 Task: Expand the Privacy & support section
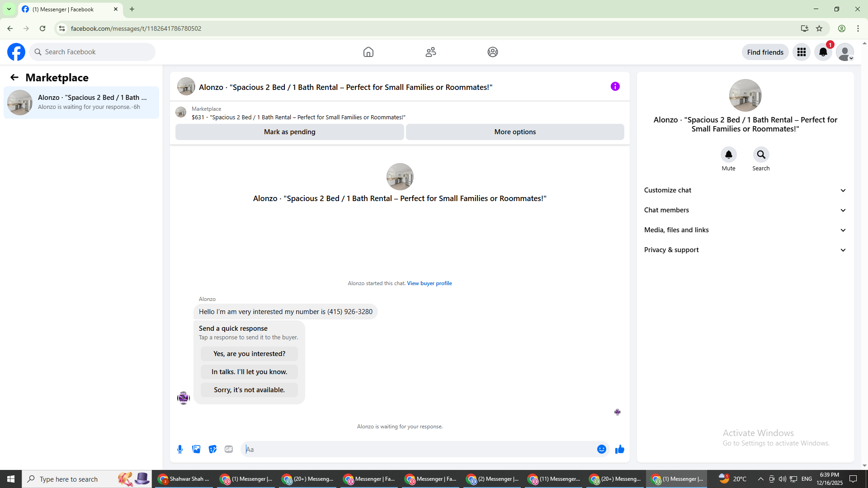(745, 250)
